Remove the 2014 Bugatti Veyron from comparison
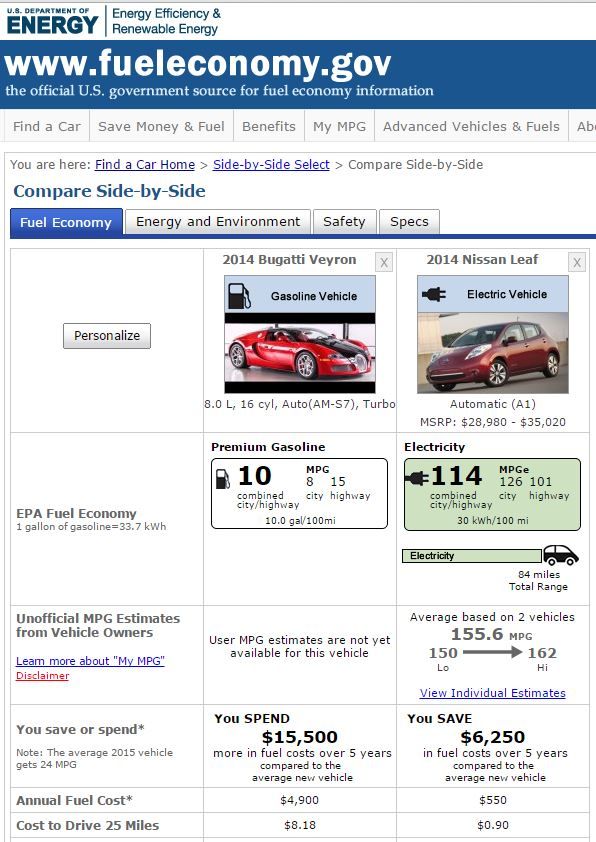The image size is (596, 842). (x=383, y=263)
